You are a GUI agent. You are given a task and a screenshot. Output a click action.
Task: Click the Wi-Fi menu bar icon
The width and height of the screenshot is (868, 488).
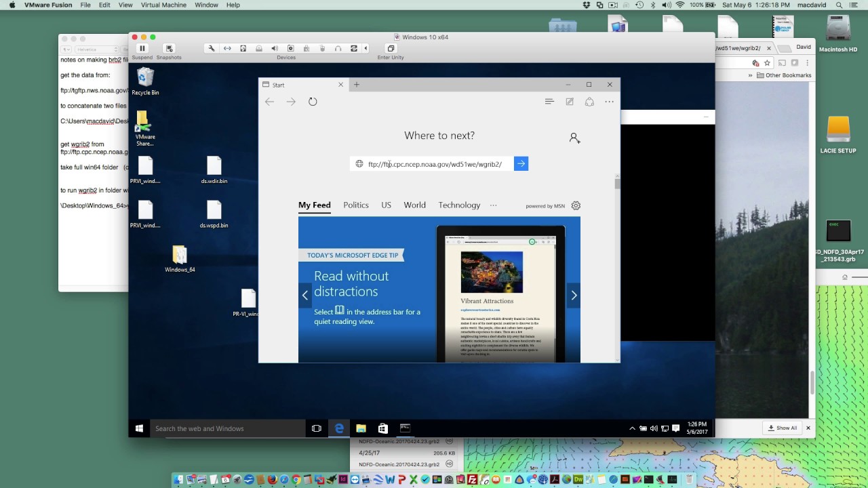pyautogui.click(x=679, y=5)
